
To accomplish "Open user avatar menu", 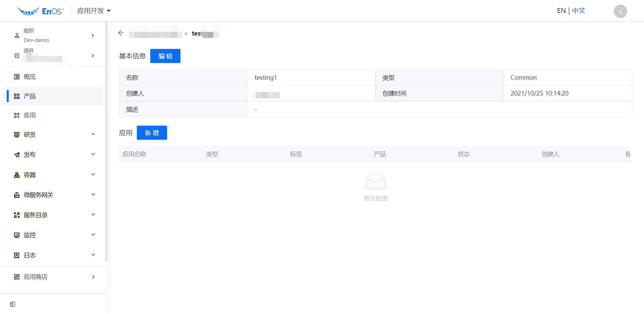I will (620, 11).
